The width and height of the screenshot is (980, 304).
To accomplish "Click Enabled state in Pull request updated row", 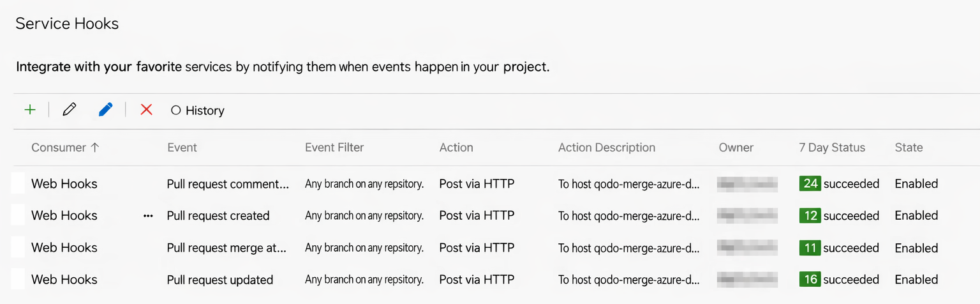I will click(x=916, y=280).
